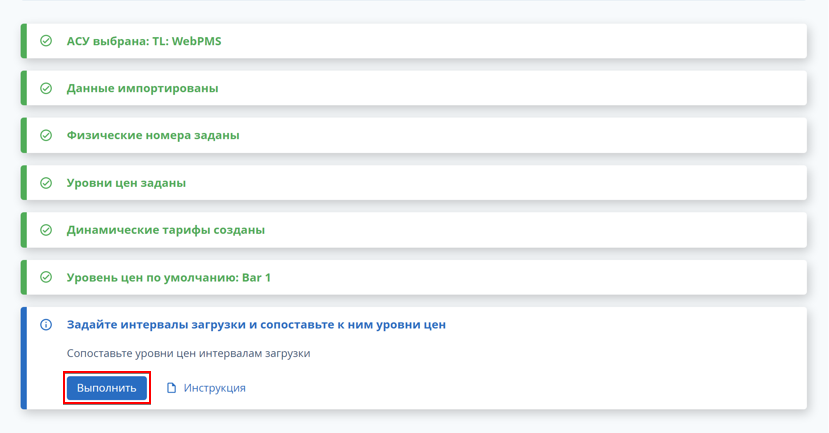Click the check icon for Динамические тарифы созданы
The height and width of the screenshot is (433, 829).
[x=46, y=230]
